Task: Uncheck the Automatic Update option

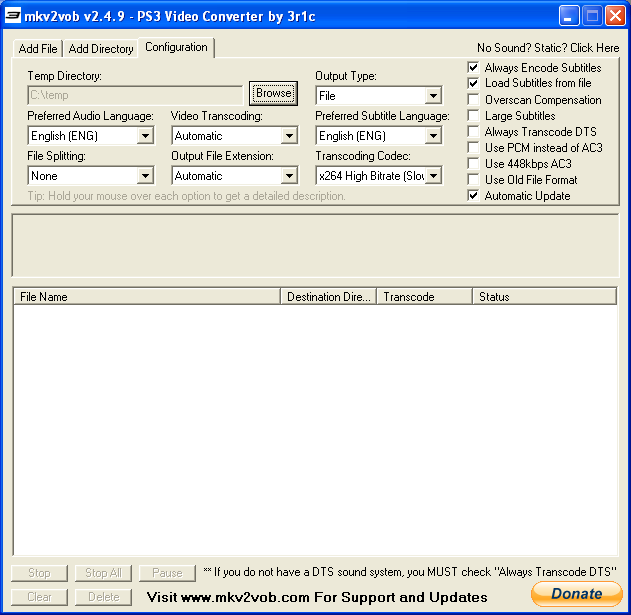Action: [x=474, y=196]
